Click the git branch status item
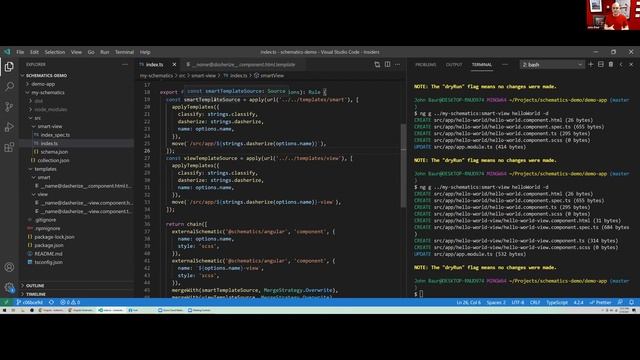640x360 pixels. 29,302
